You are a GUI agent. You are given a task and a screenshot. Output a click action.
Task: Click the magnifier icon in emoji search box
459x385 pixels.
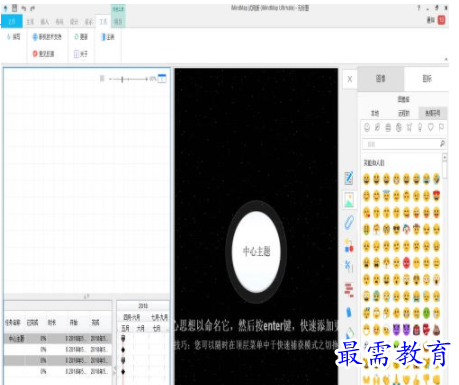pos(442,144)
